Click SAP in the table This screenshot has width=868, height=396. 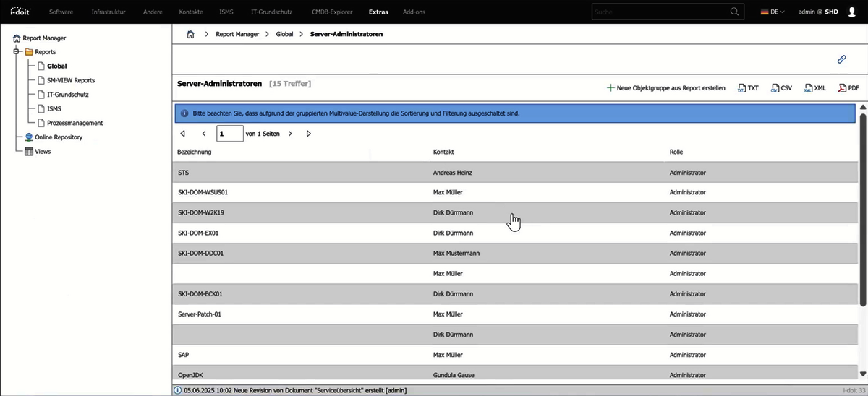[184, 355]
